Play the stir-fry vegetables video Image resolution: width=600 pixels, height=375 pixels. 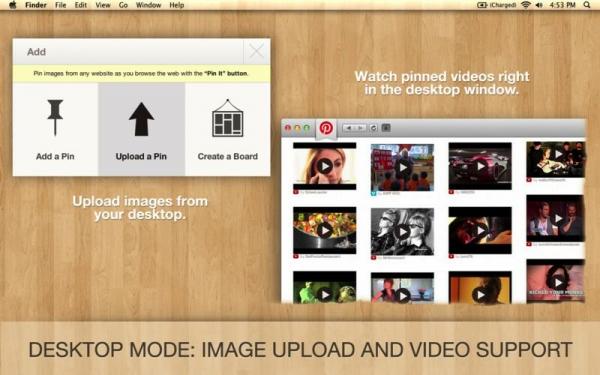click(x=324, y=230)
